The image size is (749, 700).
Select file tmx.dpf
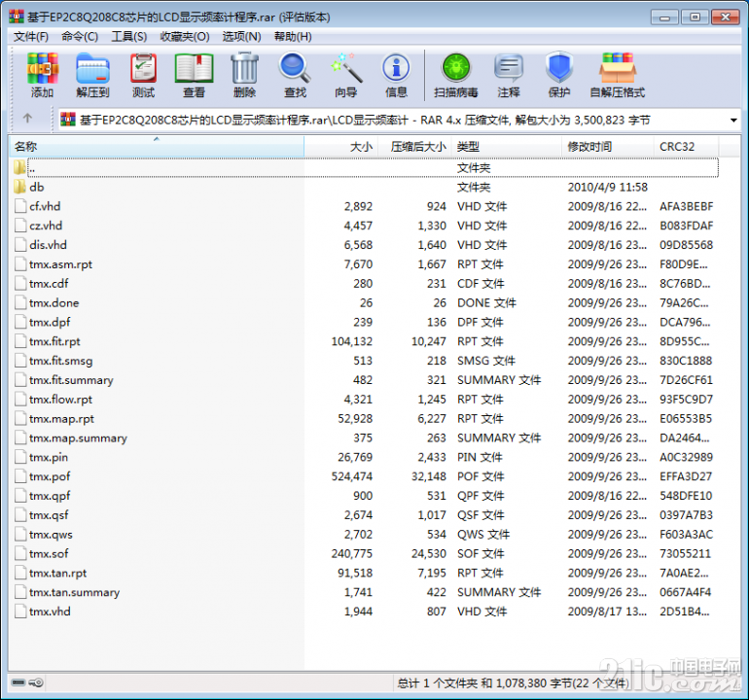pos(50,323)
